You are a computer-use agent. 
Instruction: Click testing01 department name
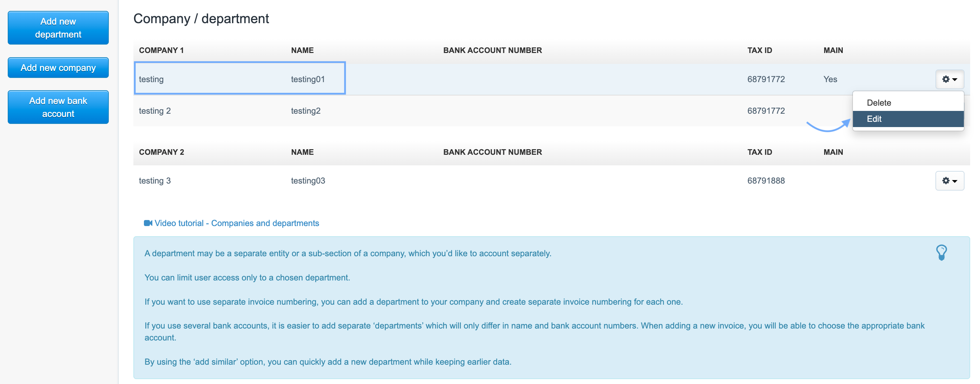coord(307,79)
